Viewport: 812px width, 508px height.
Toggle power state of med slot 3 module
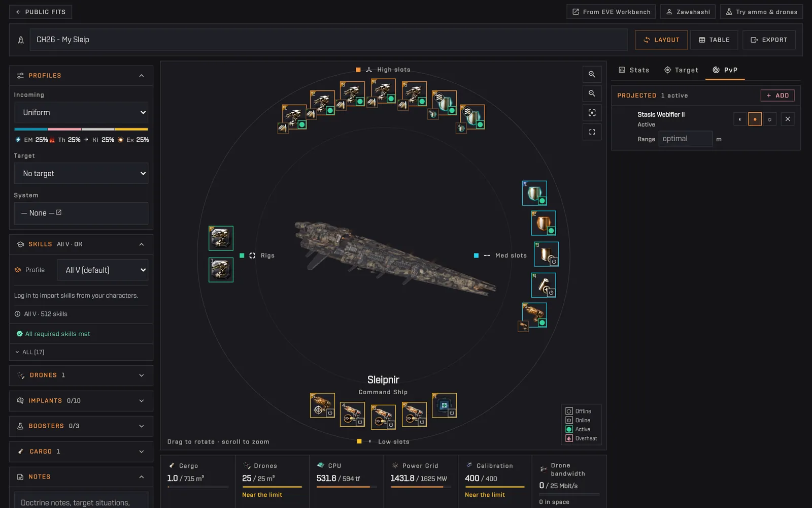(554, 262)
